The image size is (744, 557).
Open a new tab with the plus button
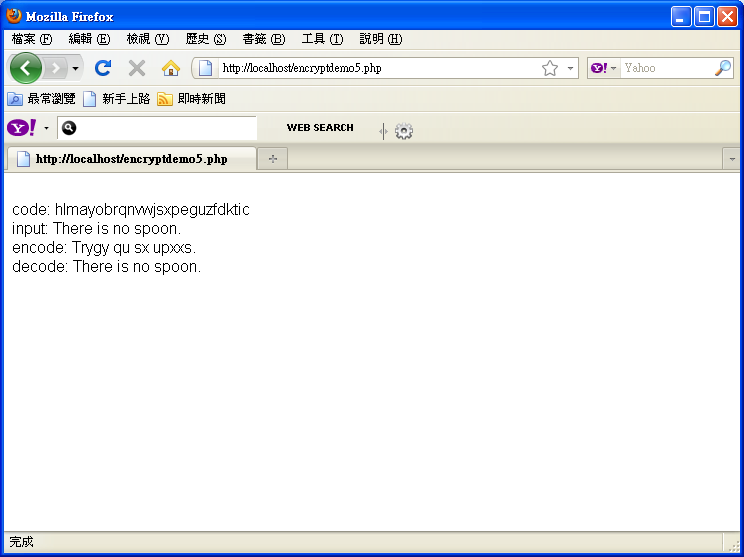[x=272, y=159]
